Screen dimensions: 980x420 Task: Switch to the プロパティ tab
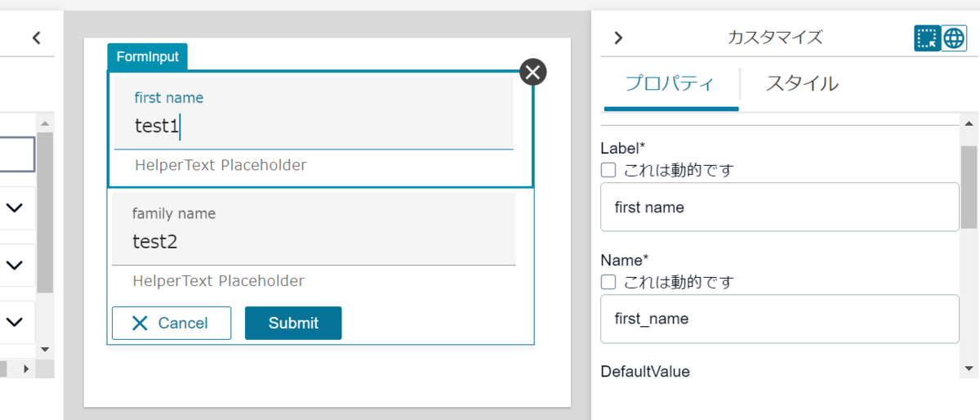click(670, 83)
